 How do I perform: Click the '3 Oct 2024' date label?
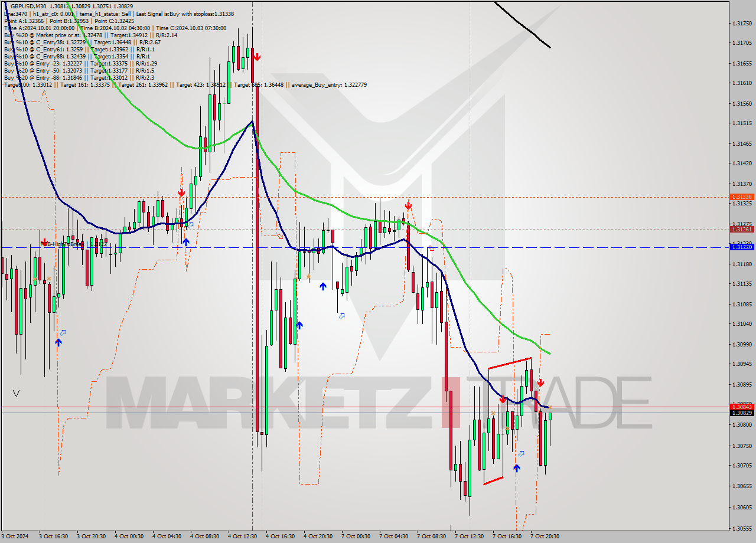15,537
